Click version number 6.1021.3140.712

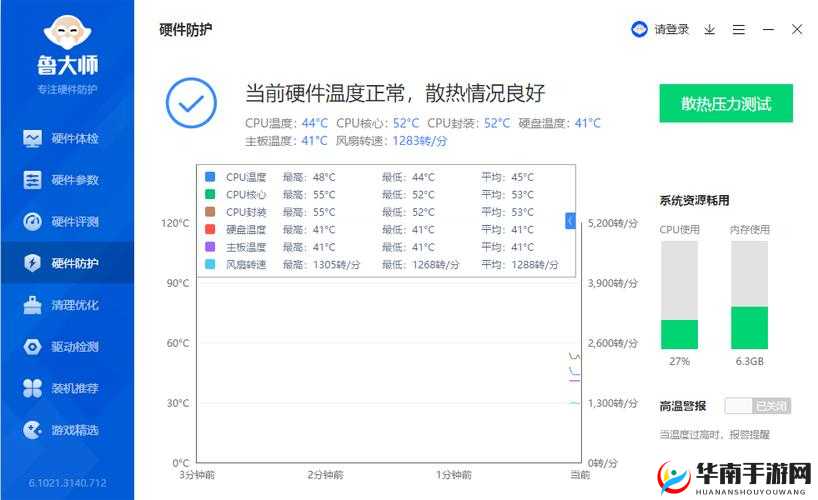coord(67,483)
